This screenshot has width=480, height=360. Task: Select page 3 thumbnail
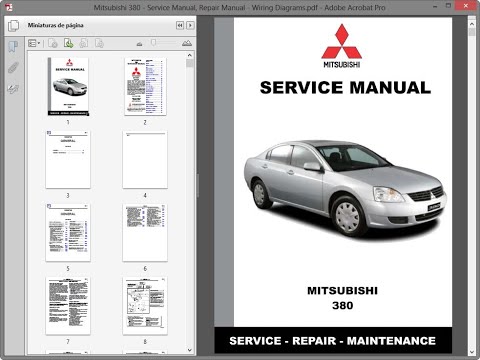(x=68, y=159)
